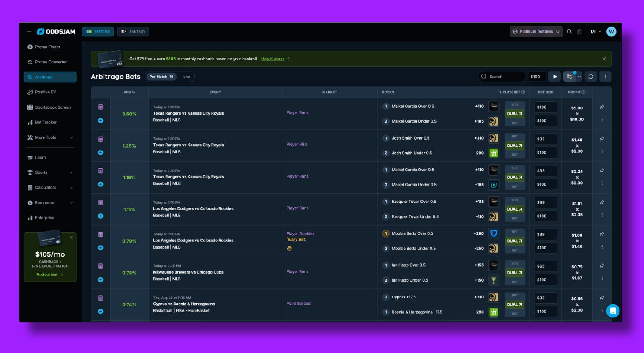
Task: Click DUAL button for Cyprus arb
Action: (514, 304)
